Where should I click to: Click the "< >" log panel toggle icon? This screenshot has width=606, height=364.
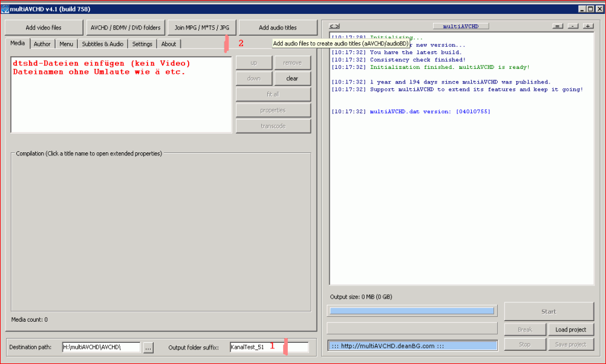pos(334,27)
